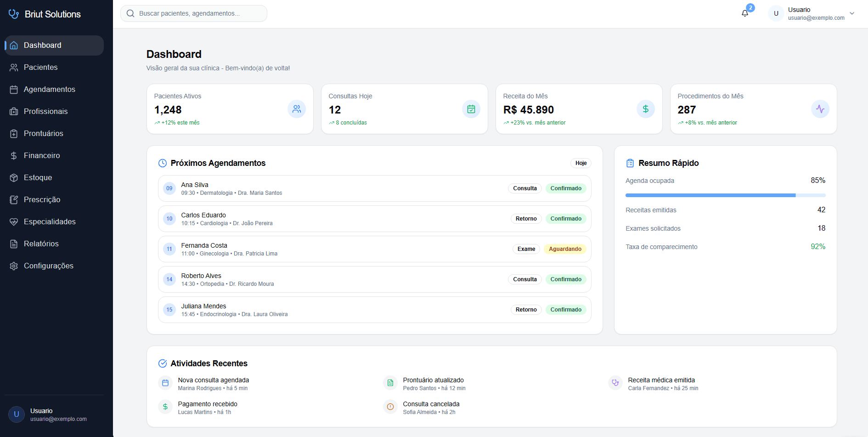Open the user profile dropdown arrow
868x437 pixels.
tap(852, 13)
